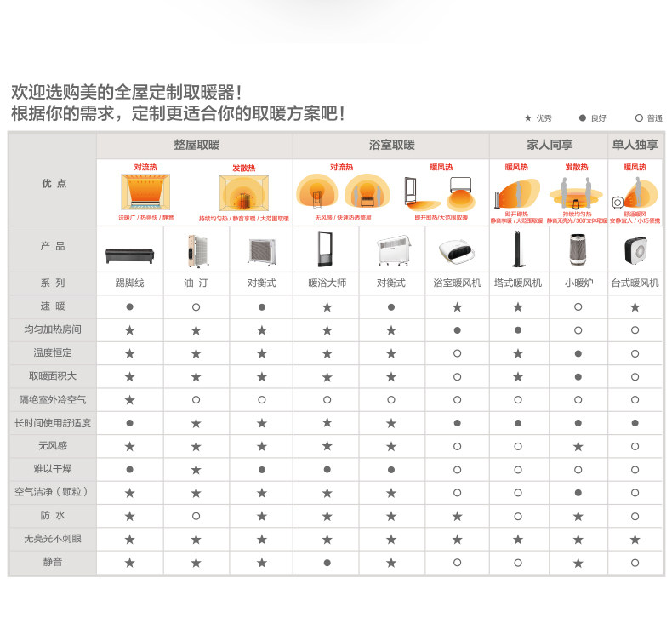Click the 塔式暖风机 series name
Image resolution: width=672 pixels, height=618 pixels.
[x=518, y=283]
